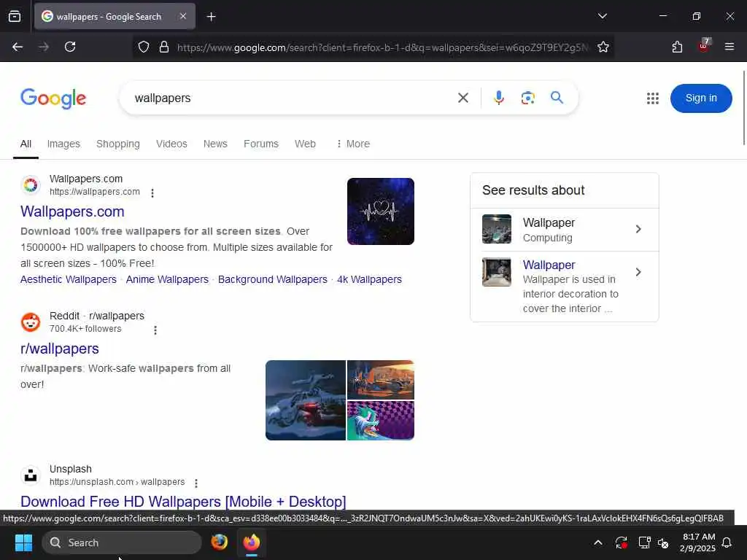The height and width of the screenshot is (560, 747).
Task: Open Anime Wallpapers sitelink
Action: coord(167,279)
